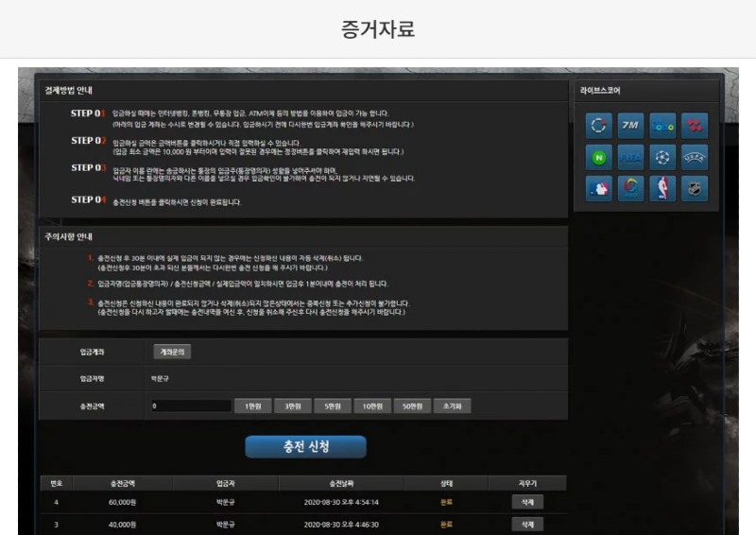Click the Lotto live score icon
This screenshot has width=756, height=535.
pos(662,125)
